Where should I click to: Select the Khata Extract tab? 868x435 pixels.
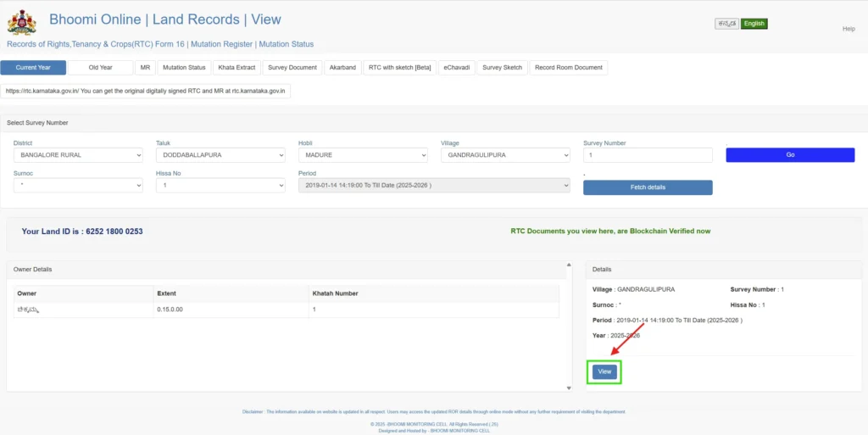[236, 68]
